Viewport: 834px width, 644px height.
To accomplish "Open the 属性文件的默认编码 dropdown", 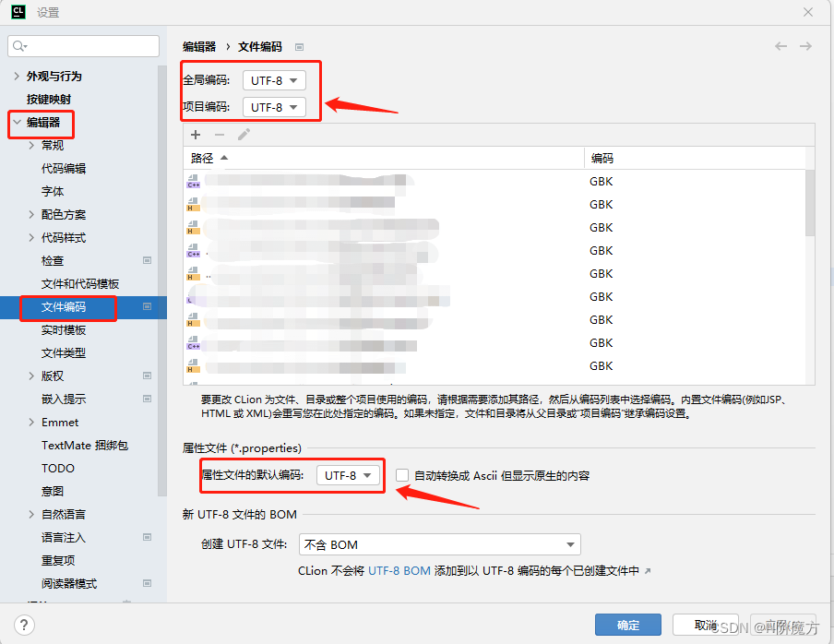I will [x=349, y=475].
